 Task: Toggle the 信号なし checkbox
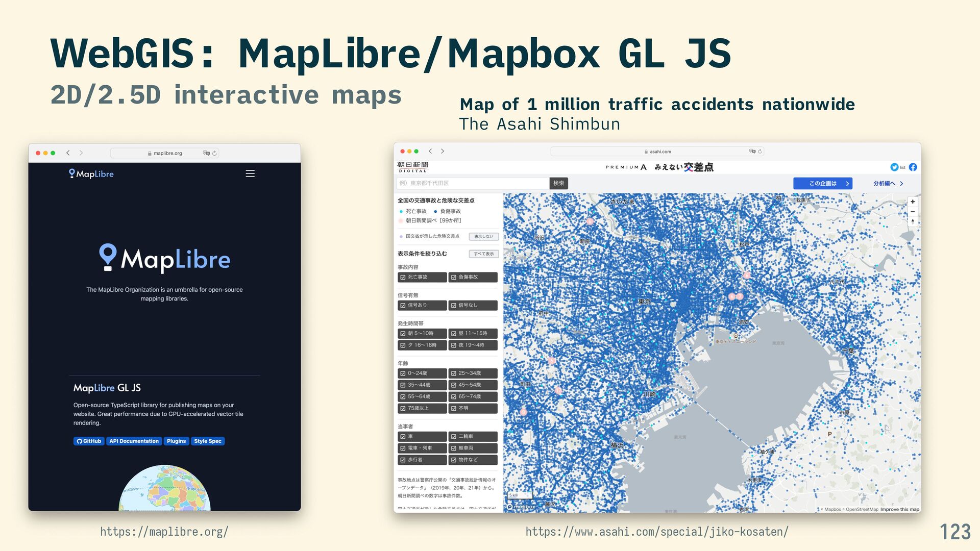point(454,305)
